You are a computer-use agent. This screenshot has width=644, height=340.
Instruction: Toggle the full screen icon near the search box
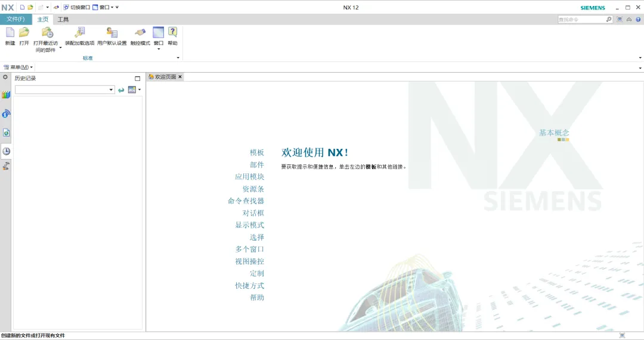(620, 19)
